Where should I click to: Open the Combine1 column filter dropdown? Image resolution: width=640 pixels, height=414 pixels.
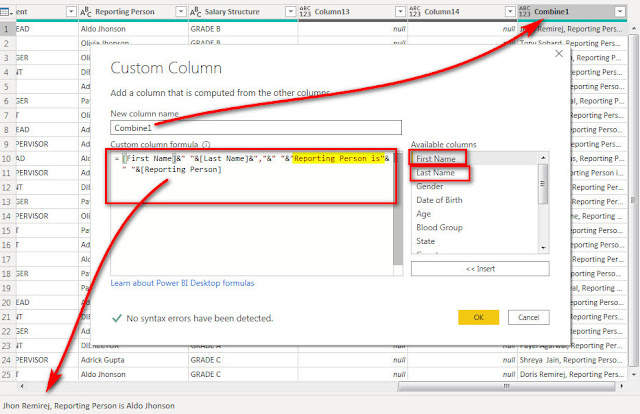pos(620,12)
